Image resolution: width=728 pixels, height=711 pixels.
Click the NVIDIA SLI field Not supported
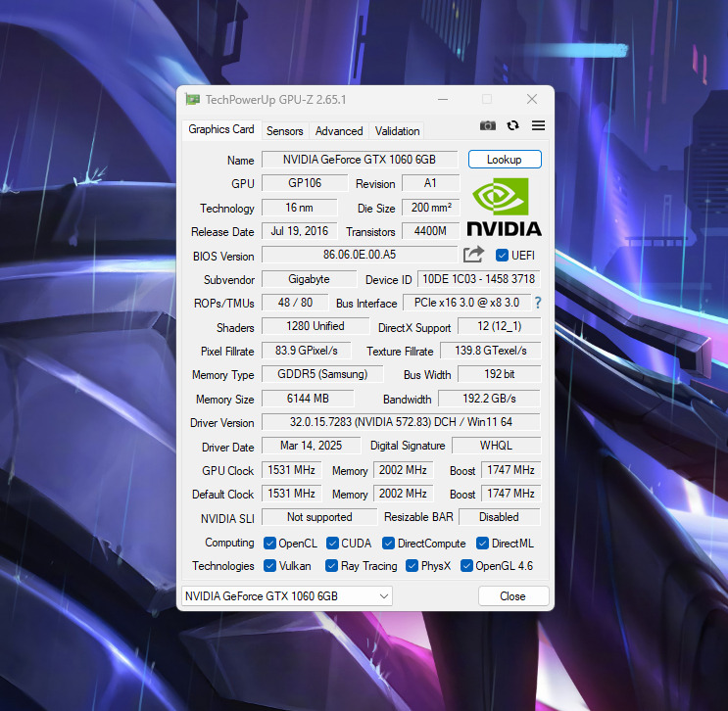pos(319,517)
